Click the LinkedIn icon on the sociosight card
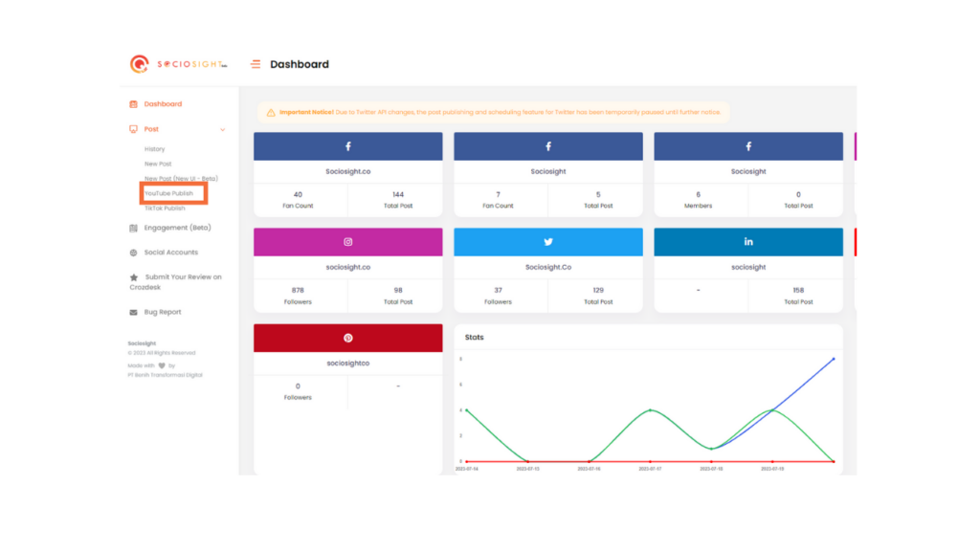The width and height of the screenshot is (980, 551). tap(748, 242)
